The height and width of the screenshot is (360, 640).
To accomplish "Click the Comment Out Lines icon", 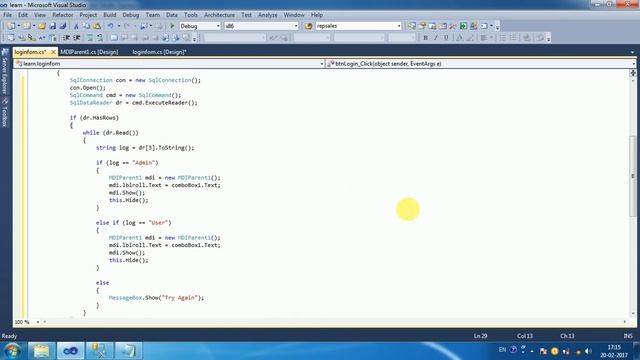I will tap(90, 38).
